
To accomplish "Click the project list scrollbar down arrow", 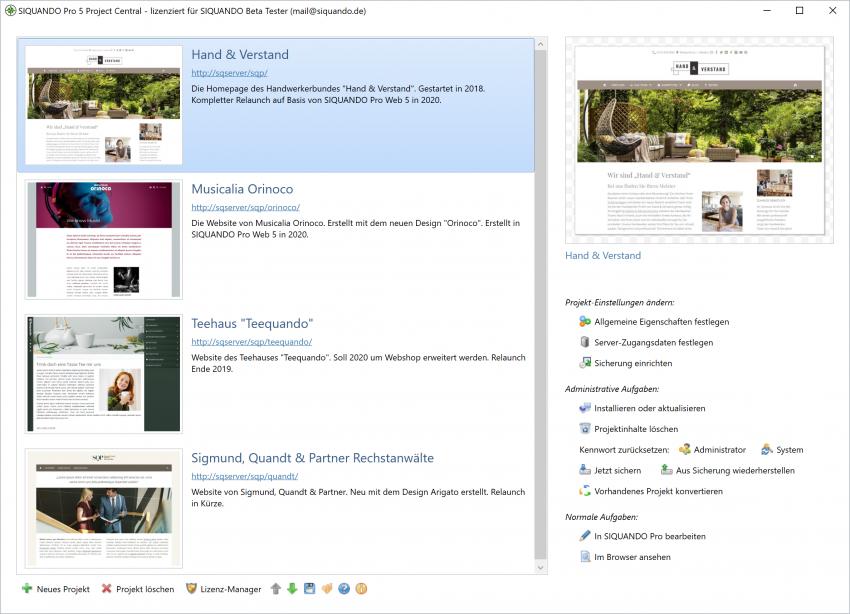I will 541,567.
